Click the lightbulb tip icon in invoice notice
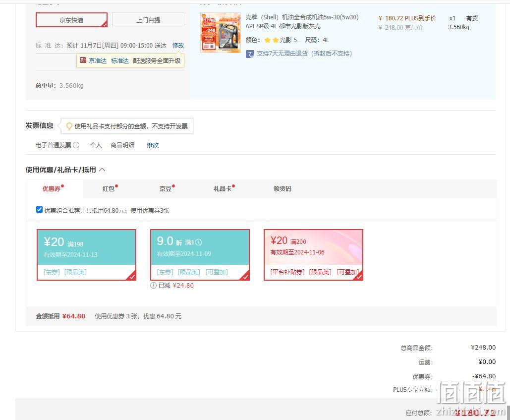510x420 pixels. tap(69, 126)
